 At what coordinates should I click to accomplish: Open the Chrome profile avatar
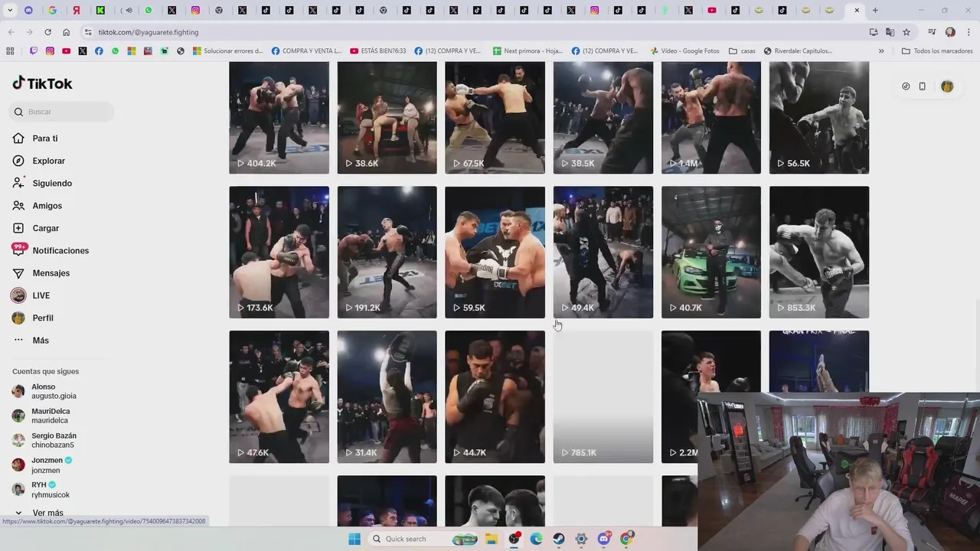click(x=950, y=32)
